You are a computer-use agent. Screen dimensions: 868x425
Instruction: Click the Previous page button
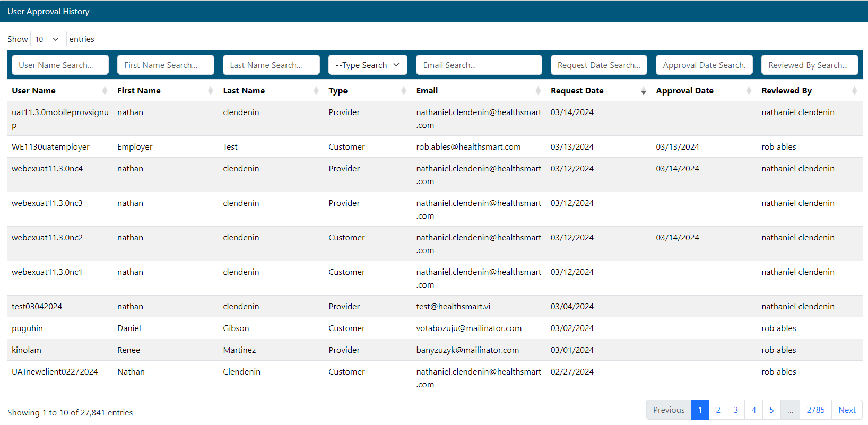pos(669,410)
